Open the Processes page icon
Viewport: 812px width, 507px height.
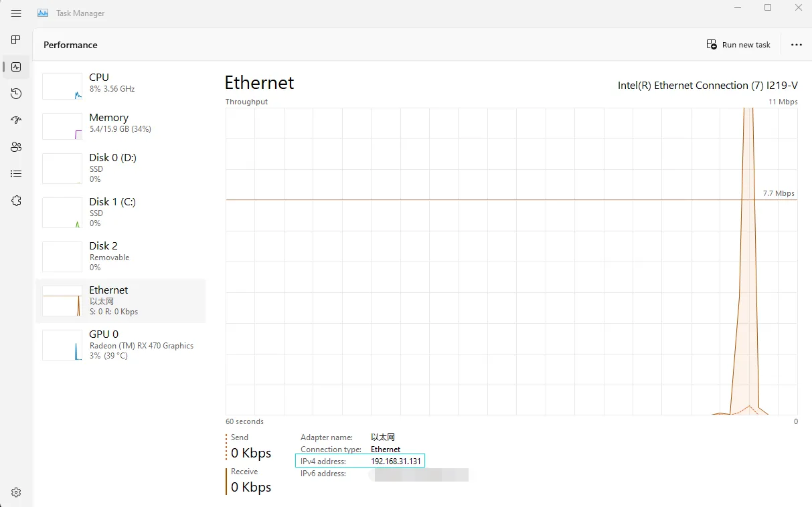[x=16, y=40]
